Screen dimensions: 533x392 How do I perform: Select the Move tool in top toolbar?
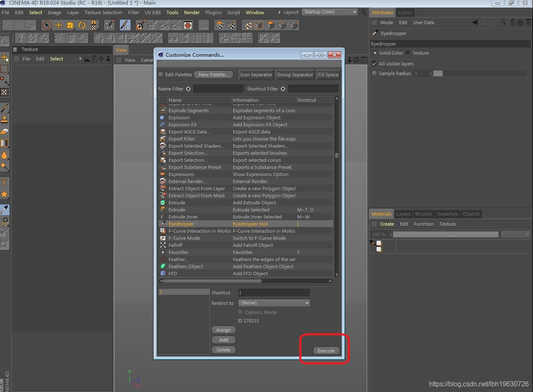tap(58, 25)
